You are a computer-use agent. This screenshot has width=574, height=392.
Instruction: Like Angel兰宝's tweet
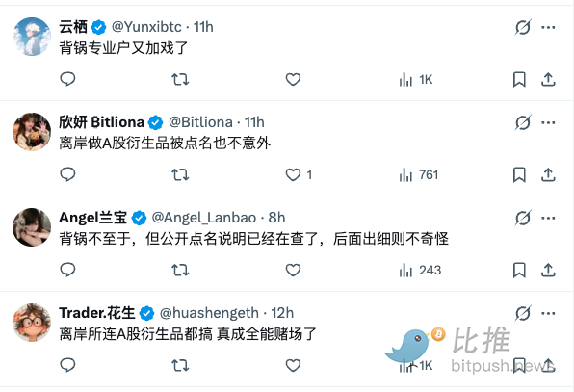[293, 270]
